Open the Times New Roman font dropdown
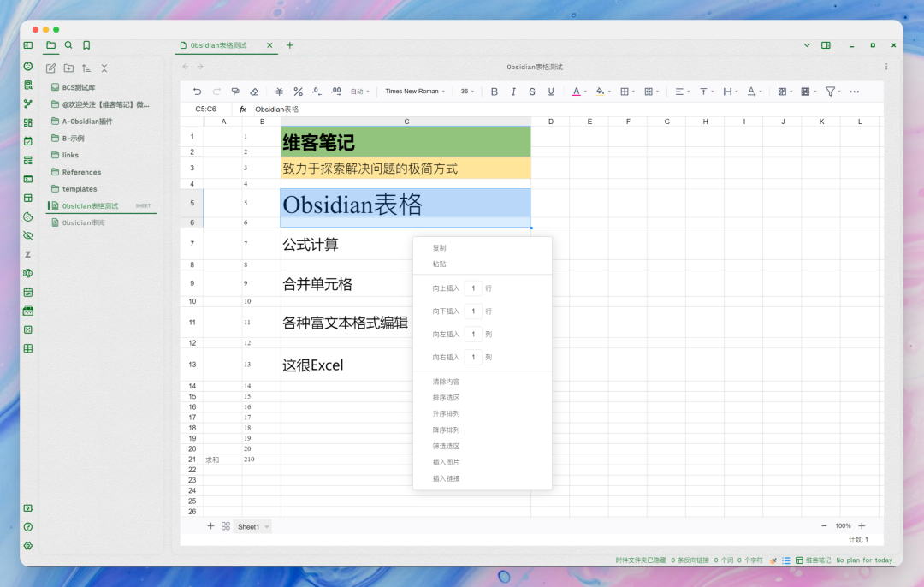The width and height of the screenshot is (924, 587). click(x=414, y=91)
